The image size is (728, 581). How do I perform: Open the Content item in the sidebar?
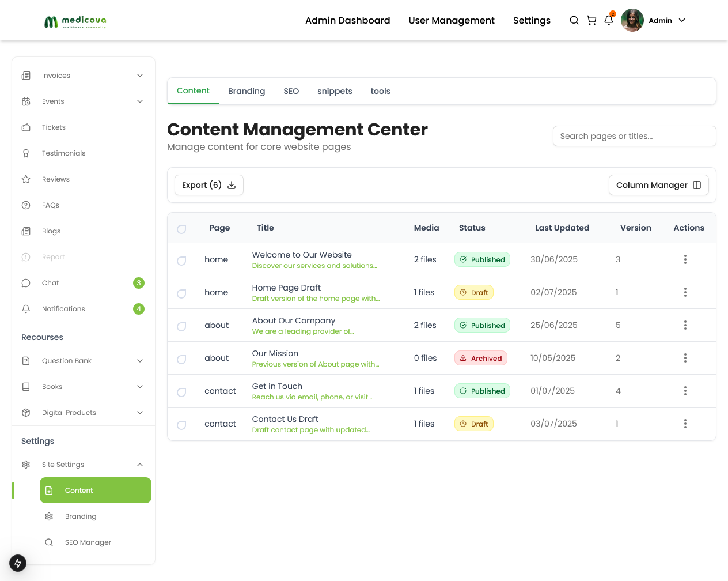pyautogui.click(x=96, y=491)
